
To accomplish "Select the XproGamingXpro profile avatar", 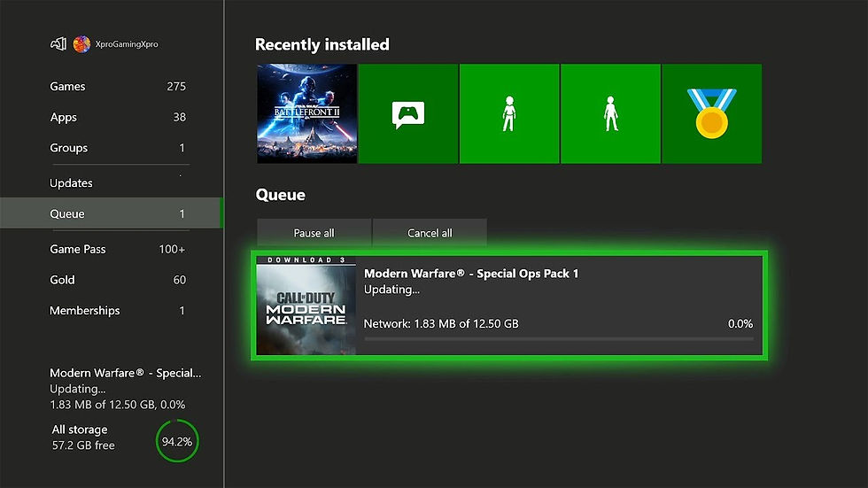I will 81,44.
